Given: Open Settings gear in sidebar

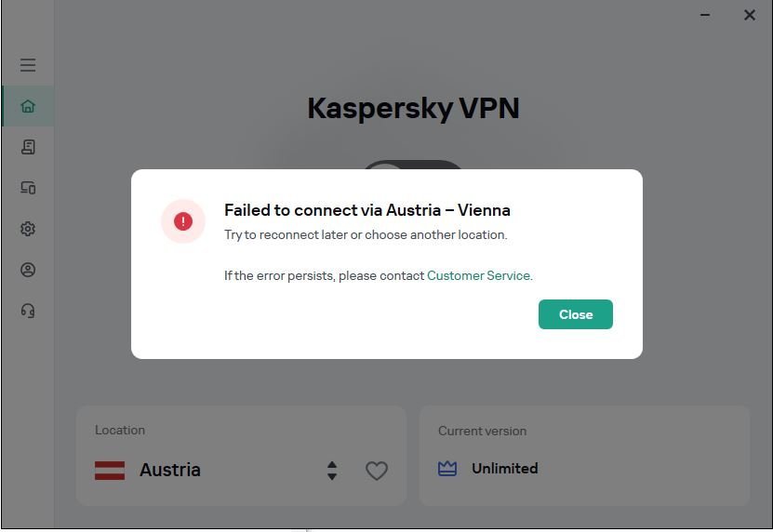Looking at the screenshot, I should point(28,229).
